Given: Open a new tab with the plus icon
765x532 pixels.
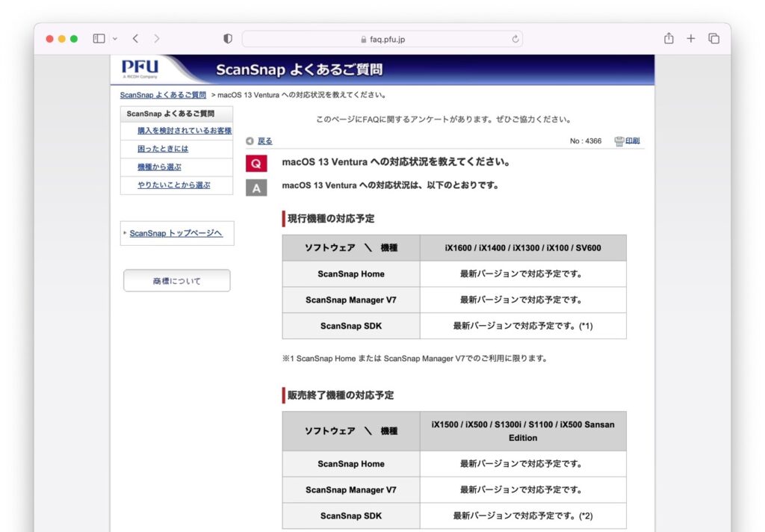Looking at the screenshot, I should (x=690, y=38).
